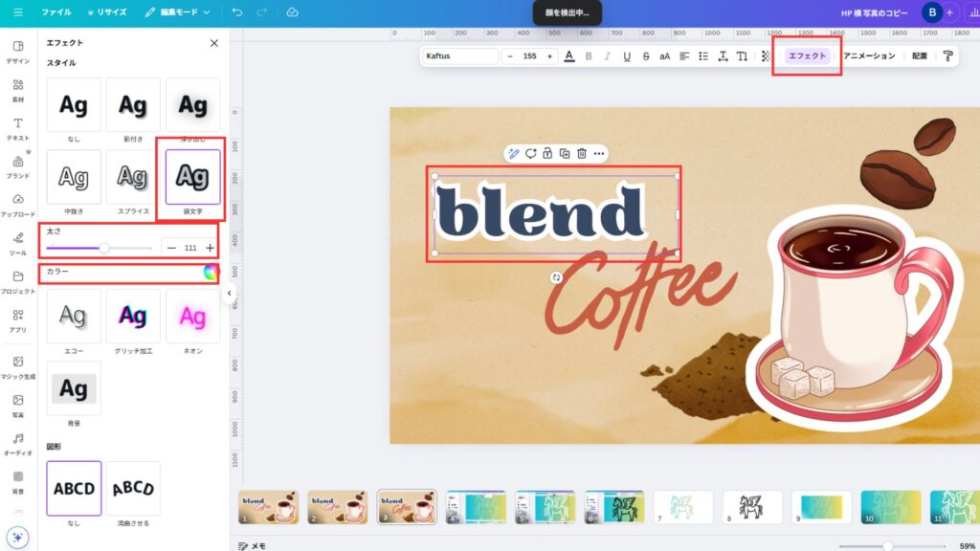The image size is (980, 551).
Task: Click the エフェクト button in the toolbar
Action: click(x=807, y=56)
